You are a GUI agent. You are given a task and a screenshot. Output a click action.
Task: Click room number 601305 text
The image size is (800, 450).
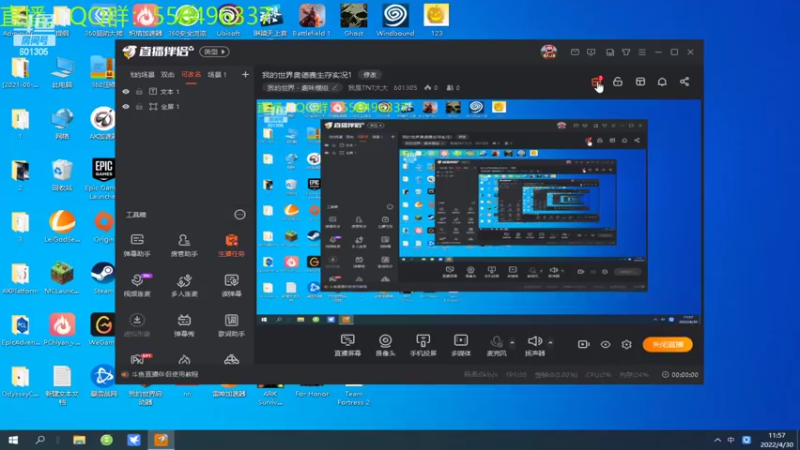tap(405, 88)
